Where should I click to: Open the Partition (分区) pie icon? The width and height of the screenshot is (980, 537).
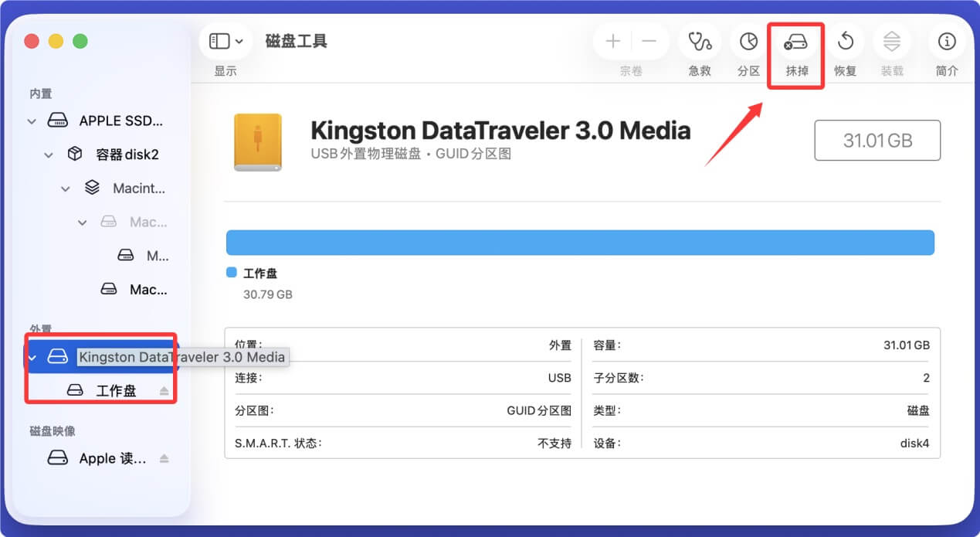click(748, 42)
